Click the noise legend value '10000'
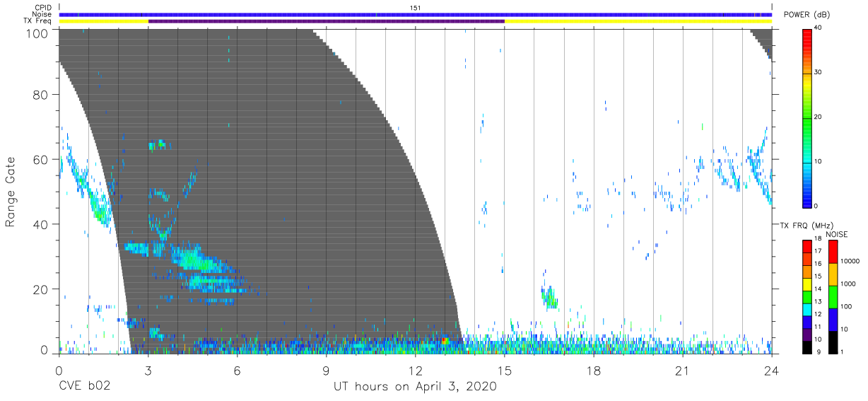This screenshot has width=868, height=401. click(x=850, y=261)
